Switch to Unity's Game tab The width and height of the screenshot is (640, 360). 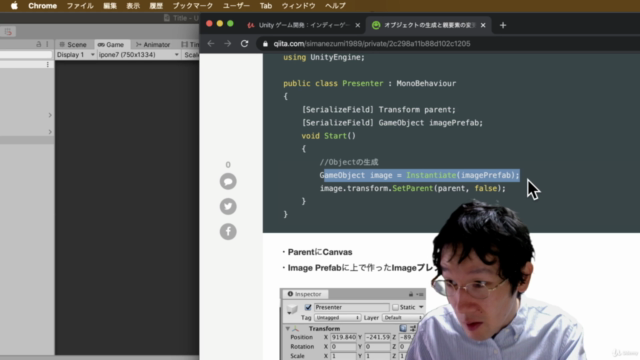click(x=111, y=44)
